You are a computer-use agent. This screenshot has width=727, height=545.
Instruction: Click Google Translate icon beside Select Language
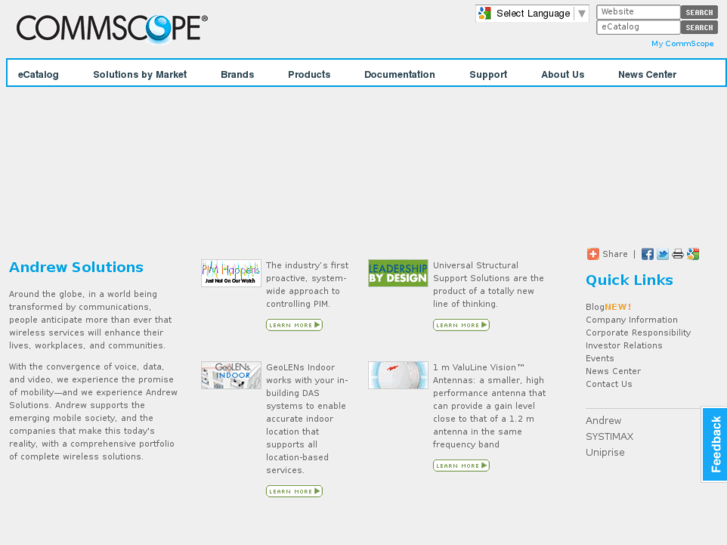(x=485, y=13)
